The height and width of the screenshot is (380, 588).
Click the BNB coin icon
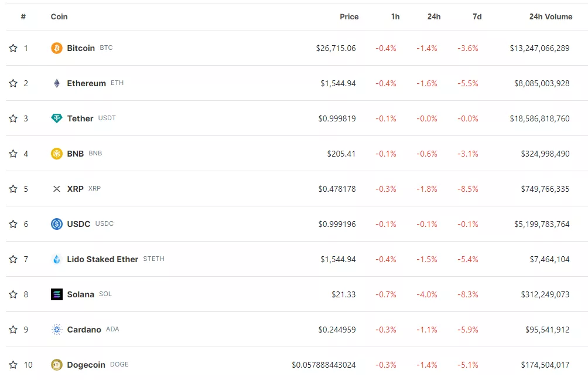[57, 154]
